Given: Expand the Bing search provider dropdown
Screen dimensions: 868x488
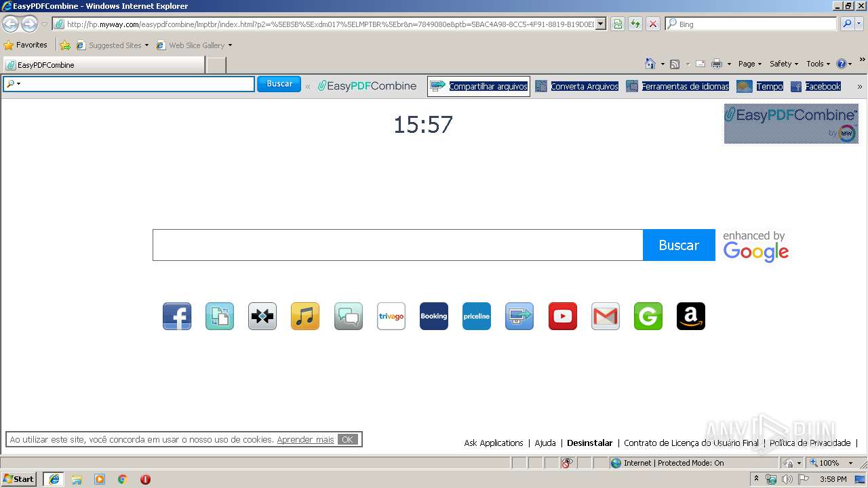Looking at the screenshot, I should (x=859, y=24).
